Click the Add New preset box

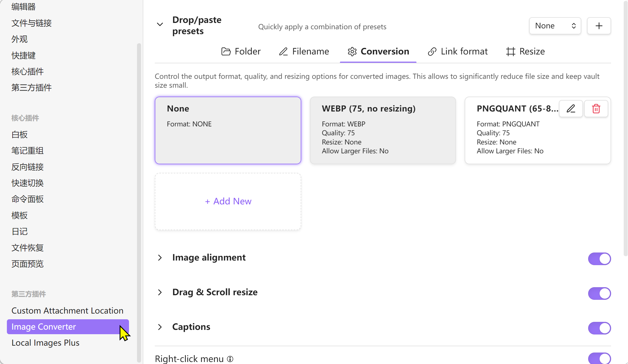228,201
